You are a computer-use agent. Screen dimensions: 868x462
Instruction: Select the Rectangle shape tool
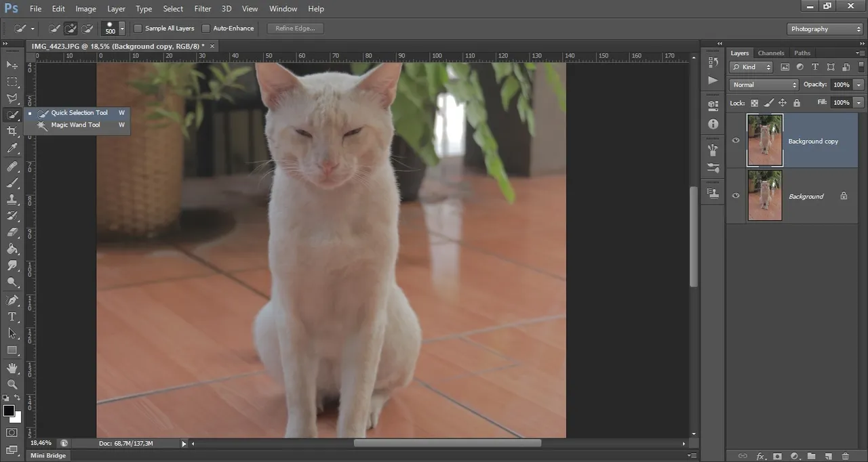point(12,350)
